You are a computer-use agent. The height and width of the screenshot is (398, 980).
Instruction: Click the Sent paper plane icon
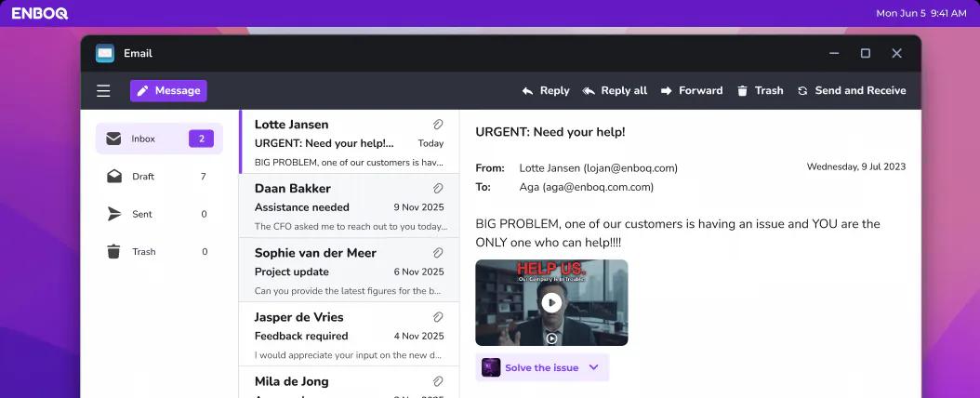coord(113,214)
